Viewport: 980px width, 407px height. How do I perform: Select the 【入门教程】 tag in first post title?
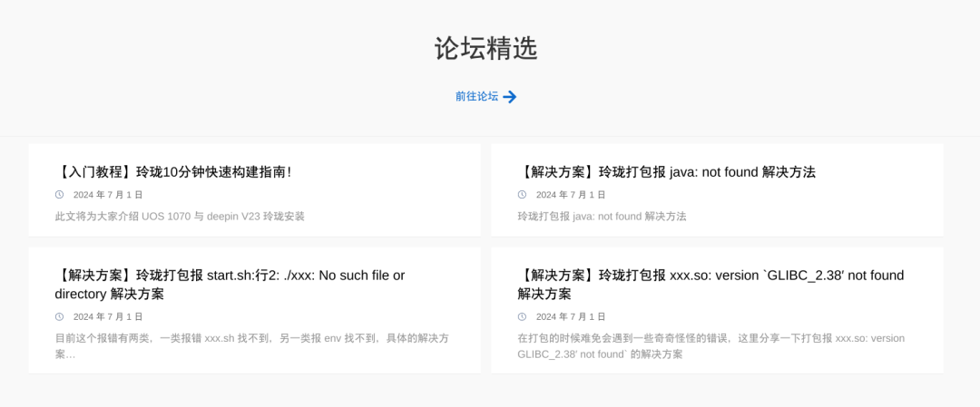click(95, 172)
